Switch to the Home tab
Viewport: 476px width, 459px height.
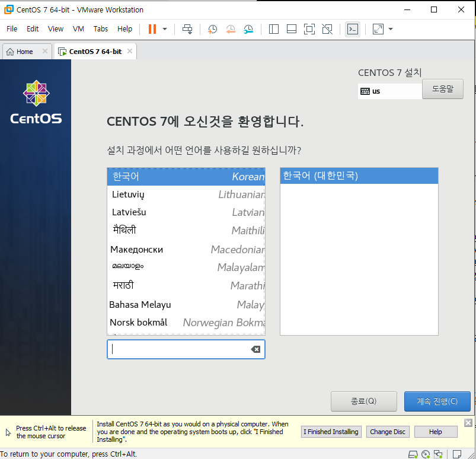(24, 52)
